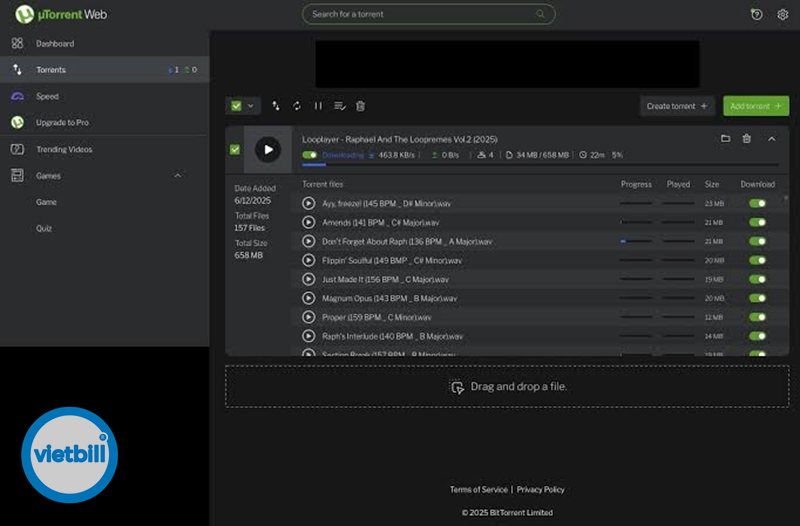Image resolution: width=800 pixels, height=526 pixels.
Task: Open the Game submenu item
Action: click(46, 202)
